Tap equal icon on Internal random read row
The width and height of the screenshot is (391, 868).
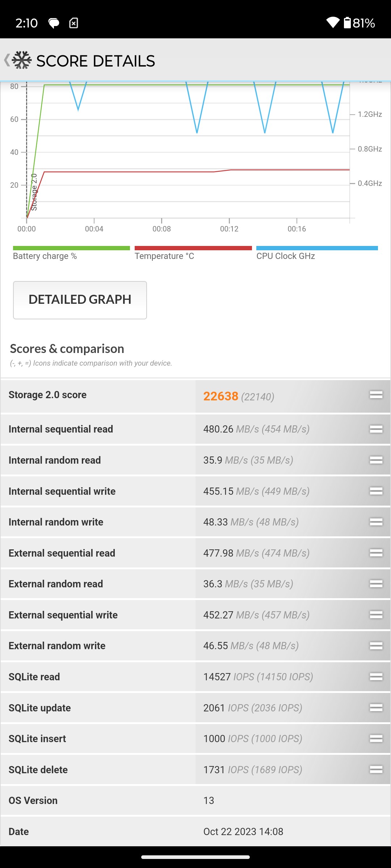(376, 460)
